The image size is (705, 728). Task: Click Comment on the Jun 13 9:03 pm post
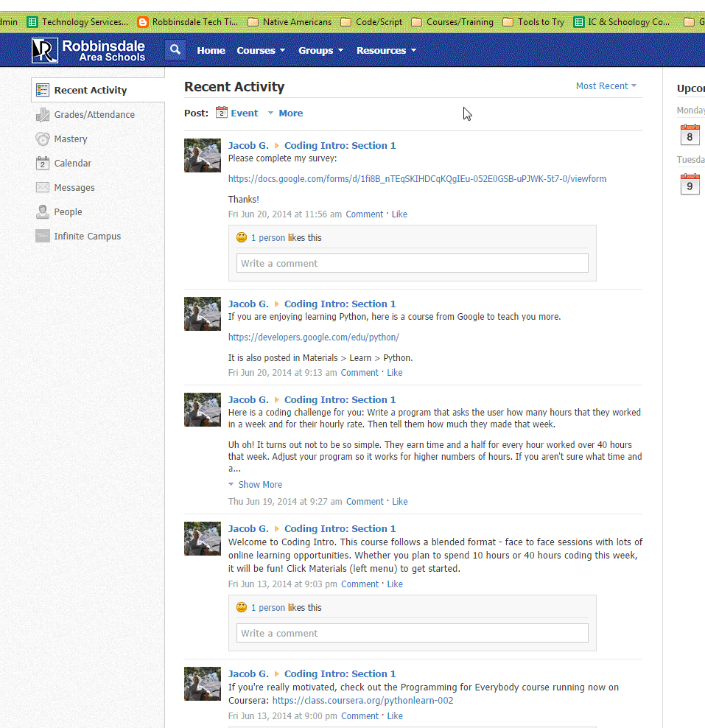[x=359, y=584]
